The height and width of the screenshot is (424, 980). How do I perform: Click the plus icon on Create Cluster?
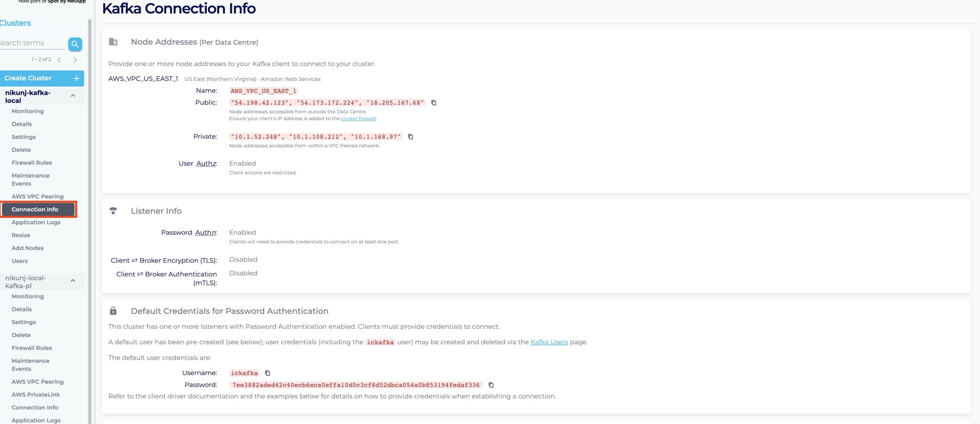[76, 78]
